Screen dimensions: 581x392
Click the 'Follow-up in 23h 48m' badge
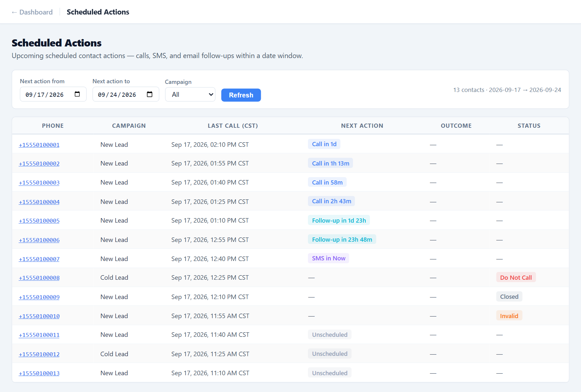342,239
